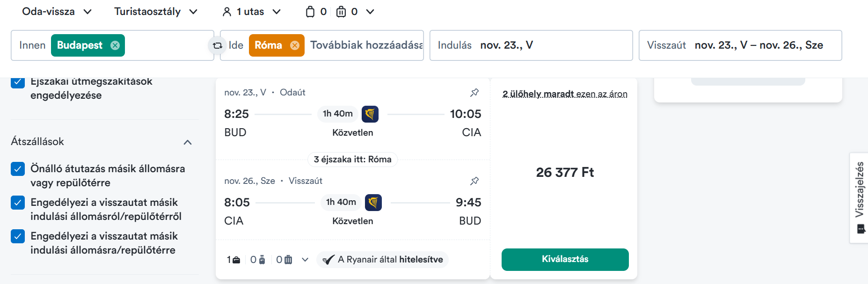Open the Visszajelzés feedback tab

(x=859, y=197)
